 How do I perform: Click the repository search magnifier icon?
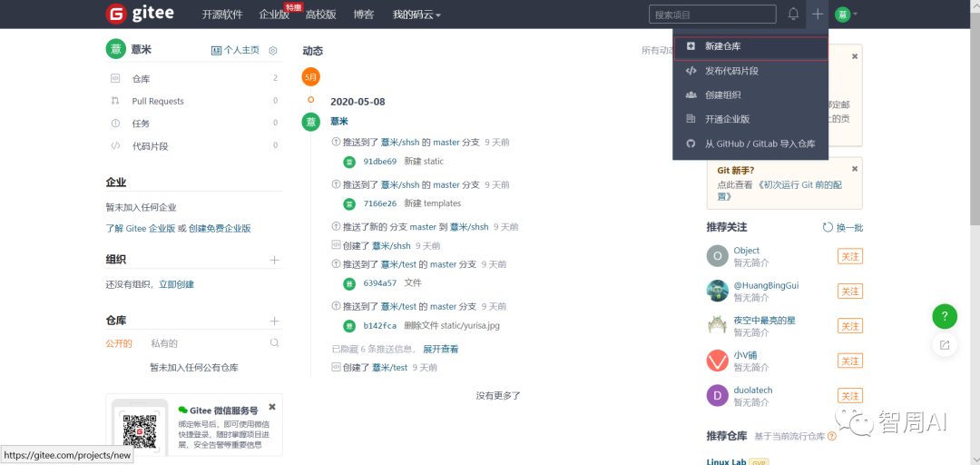[x=274, y=343]
